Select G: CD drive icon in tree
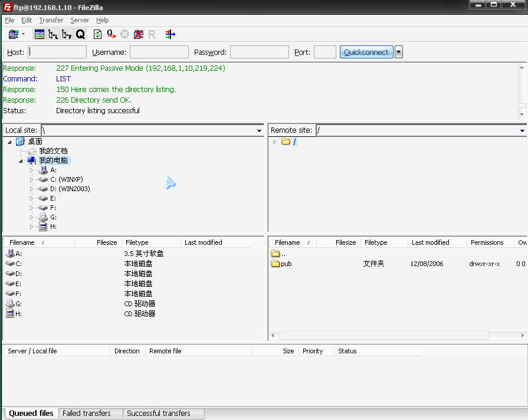 [42, 217]
